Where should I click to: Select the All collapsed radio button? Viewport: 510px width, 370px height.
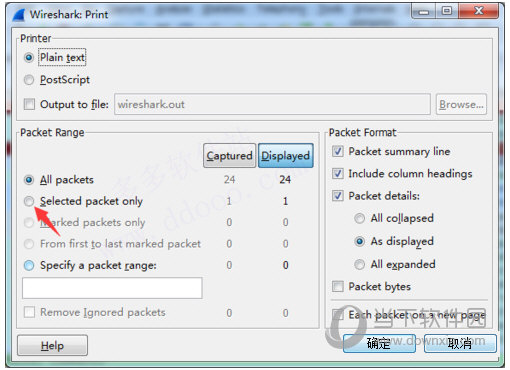coord(359,218)
